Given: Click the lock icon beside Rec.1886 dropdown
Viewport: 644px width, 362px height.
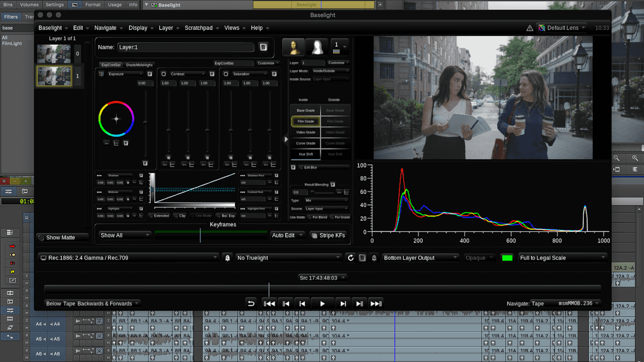Looking at the screenshot, I should click(227, 258).
